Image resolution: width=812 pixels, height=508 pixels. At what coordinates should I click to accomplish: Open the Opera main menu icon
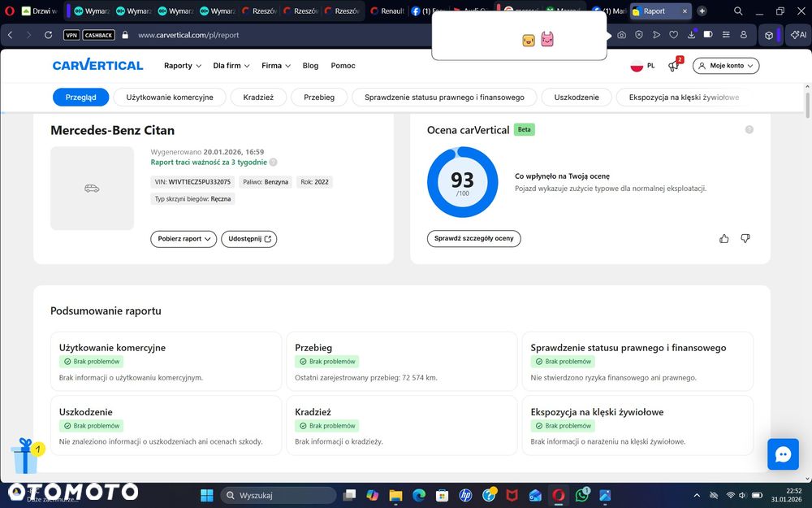9,11
